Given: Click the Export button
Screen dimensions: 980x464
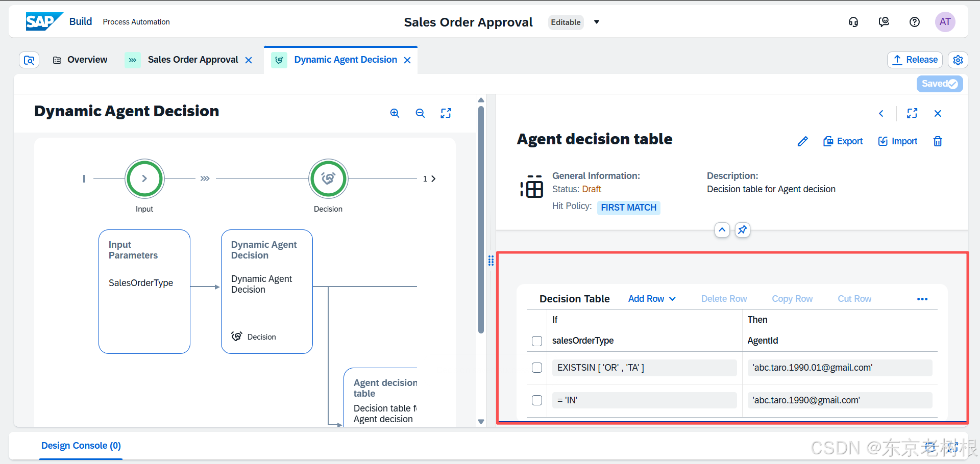Looking at the screenshot, I should click(843, 141).
